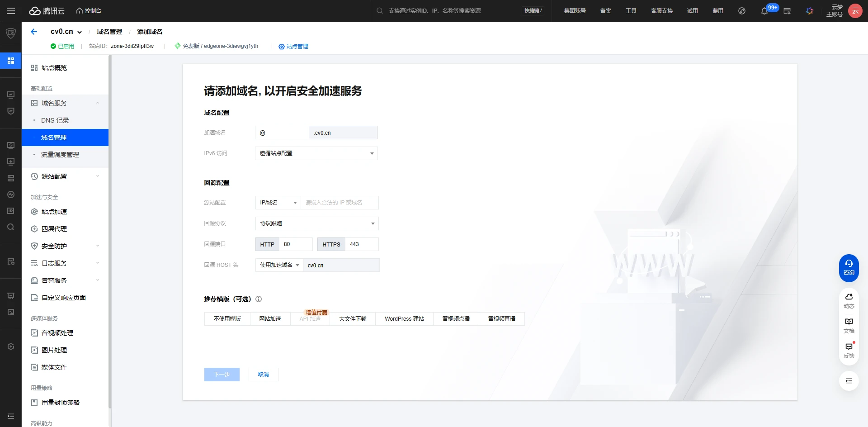The image size is (868, 427).
Task: Select the 不使用模版 template option
Action: click(227, 319)
